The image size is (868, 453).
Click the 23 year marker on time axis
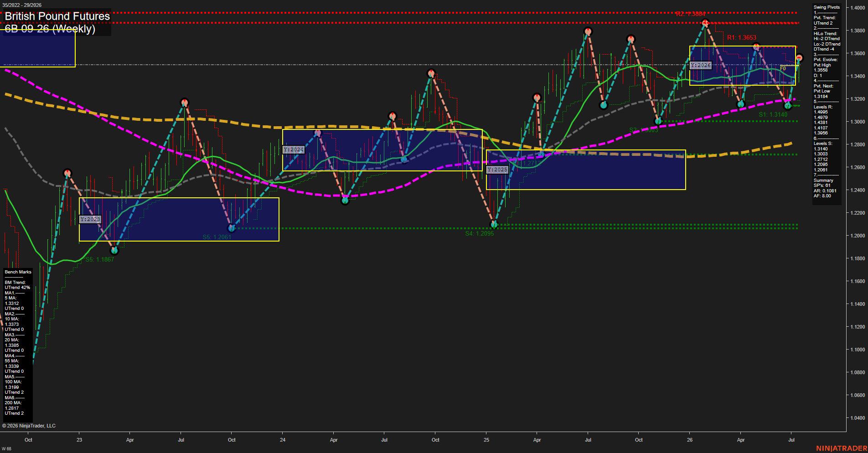[79, 440]
